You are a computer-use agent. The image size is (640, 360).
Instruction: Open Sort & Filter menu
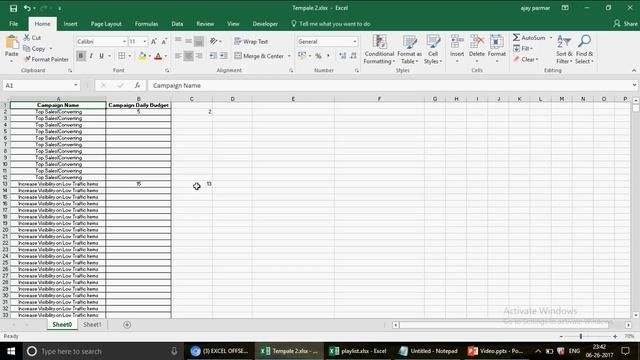[x=564, y=49]
